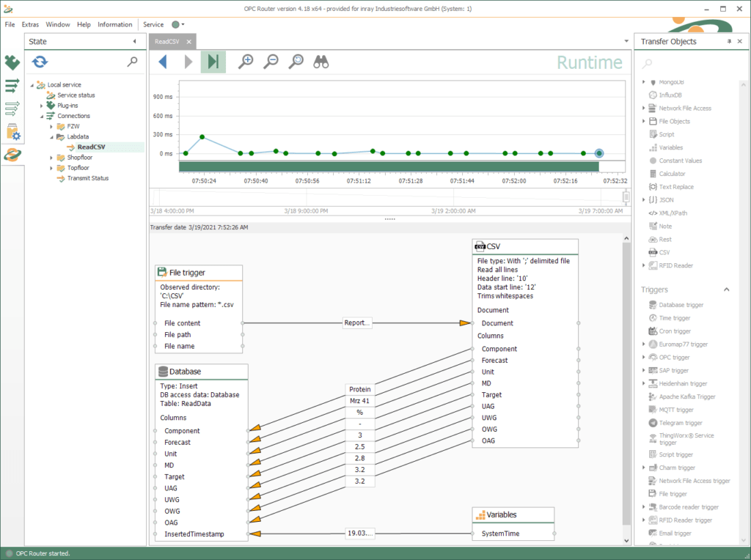The height and width of the screenshot is (560, 751).
Task: Go to previous transfer with left arrow
Action: point(163,62)
